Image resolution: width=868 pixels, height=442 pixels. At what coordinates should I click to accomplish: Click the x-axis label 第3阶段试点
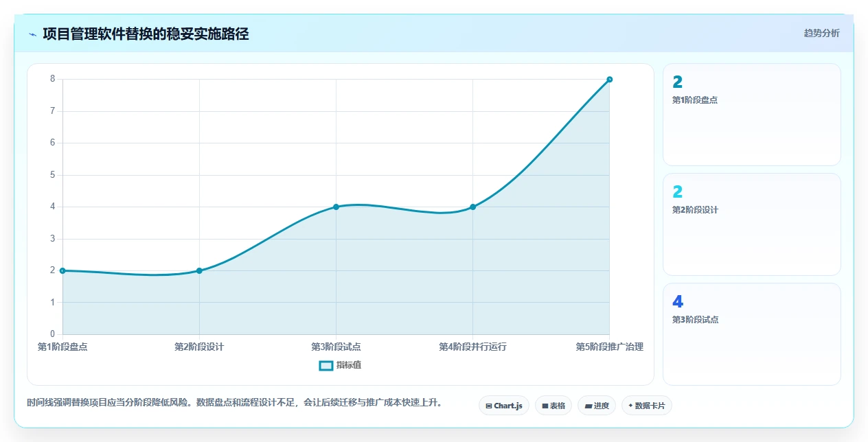pyautogui.click(x=336, y=347)
